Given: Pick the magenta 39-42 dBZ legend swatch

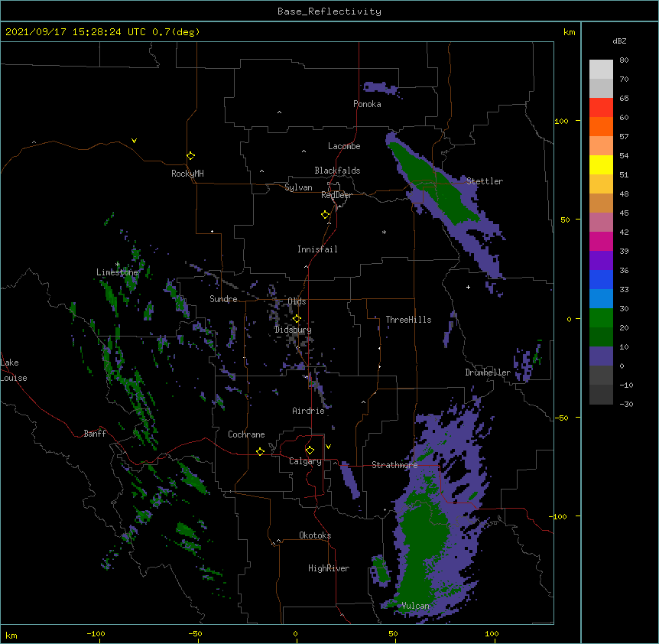Looking at the screenshot, I should click(x=601, y=241).
